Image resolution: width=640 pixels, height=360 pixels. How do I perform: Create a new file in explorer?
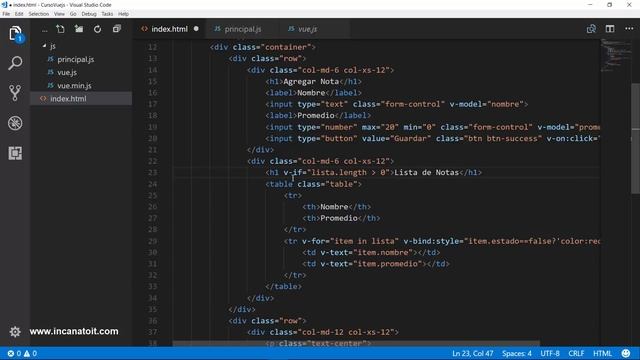tap(60, 29)
